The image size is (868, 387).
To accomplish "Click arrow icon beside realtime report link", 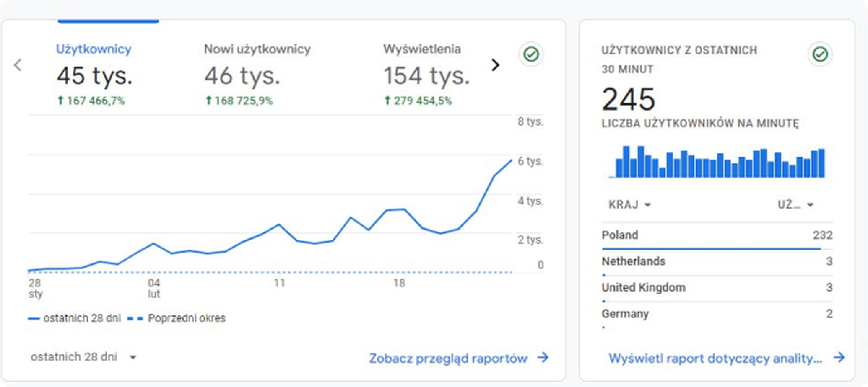I will click(839, 358).
